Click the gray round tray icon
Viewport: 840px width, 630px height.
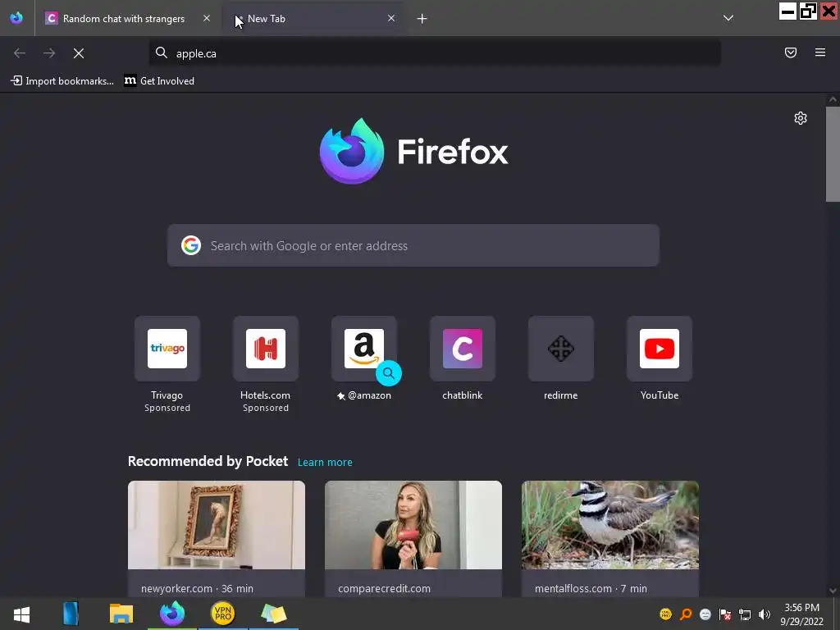click(705, 614)
